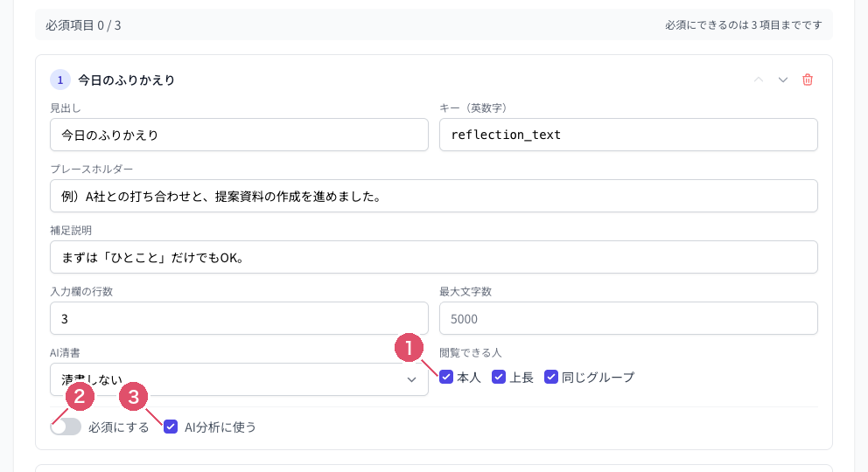Click the キー（英数字） label
Screen dimensions: 868x472
coord(473,108)
